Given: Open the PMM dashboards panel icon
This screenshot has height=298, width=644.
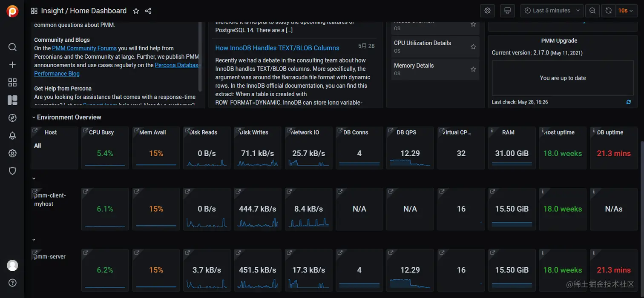Looking at the screenshot, I should (x=12, y=100).
